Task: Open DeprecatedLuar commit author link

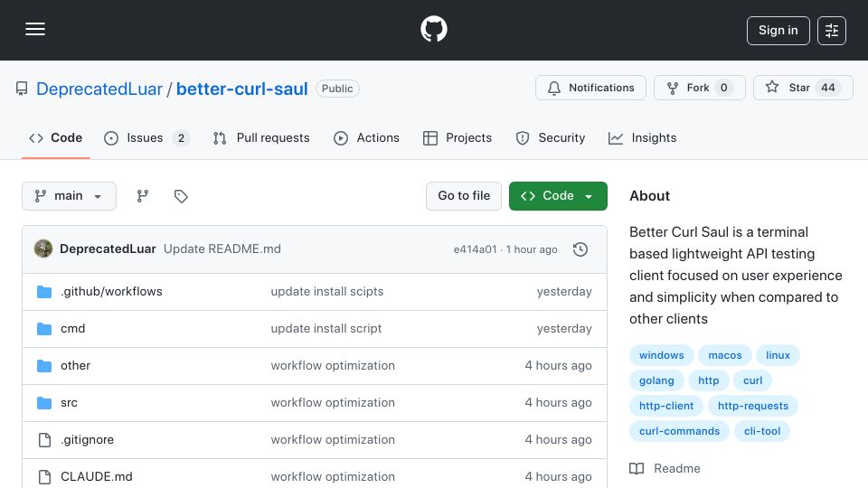Action: tap(108, 249)
